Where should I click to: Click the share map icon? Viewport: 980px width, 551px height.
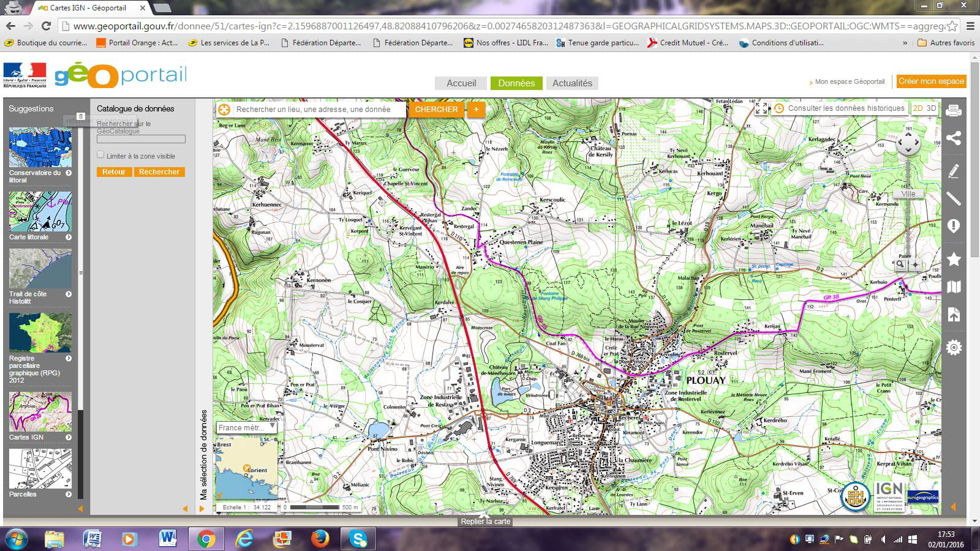pos(954,138)
